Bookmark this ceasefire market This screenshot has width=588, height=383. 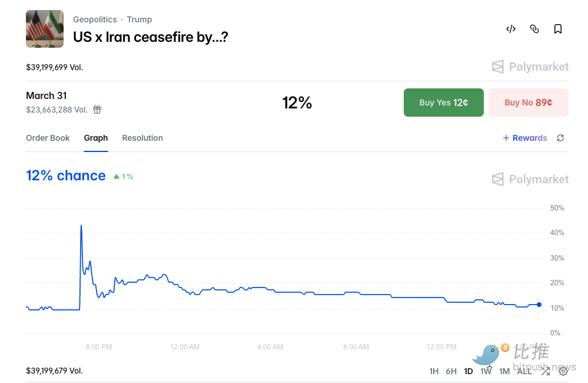click(558, 29)
